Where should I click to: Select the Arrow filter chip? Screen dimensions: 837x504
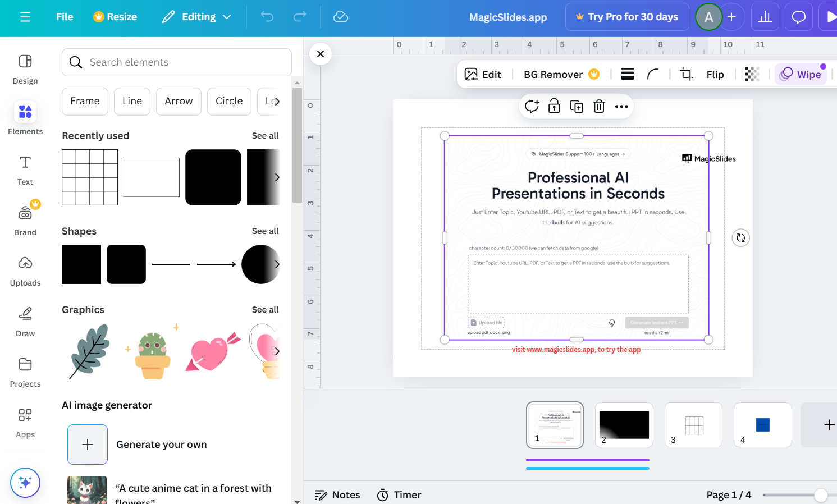click(179, 102)
